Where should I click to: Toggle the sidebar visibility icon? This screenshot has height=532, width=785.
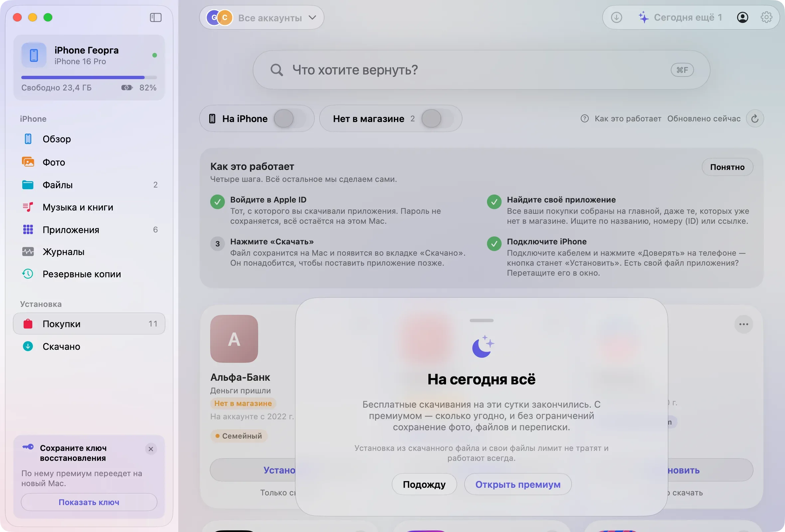pos(156,18)
